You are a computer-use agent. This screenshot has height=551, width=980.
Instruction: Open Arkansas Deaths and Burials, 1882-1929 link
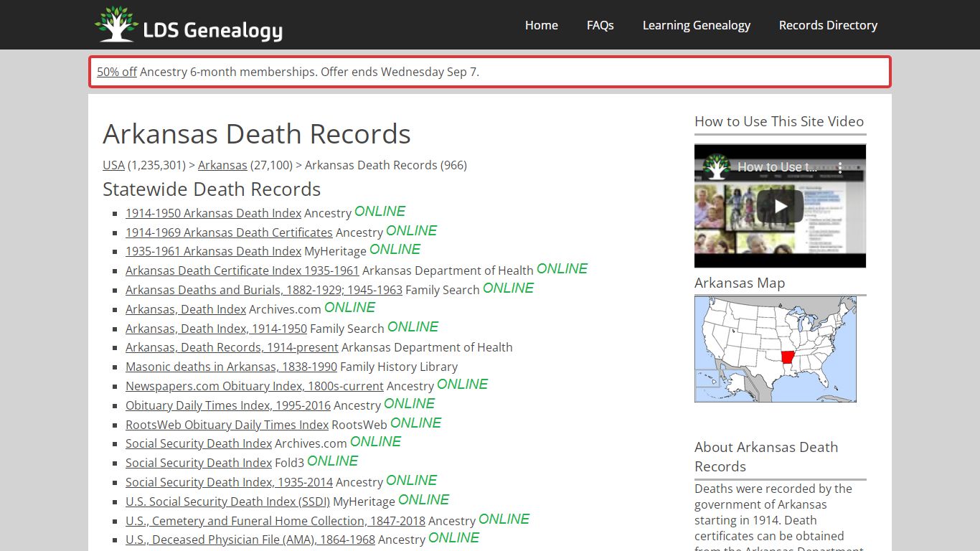(264, 290)
